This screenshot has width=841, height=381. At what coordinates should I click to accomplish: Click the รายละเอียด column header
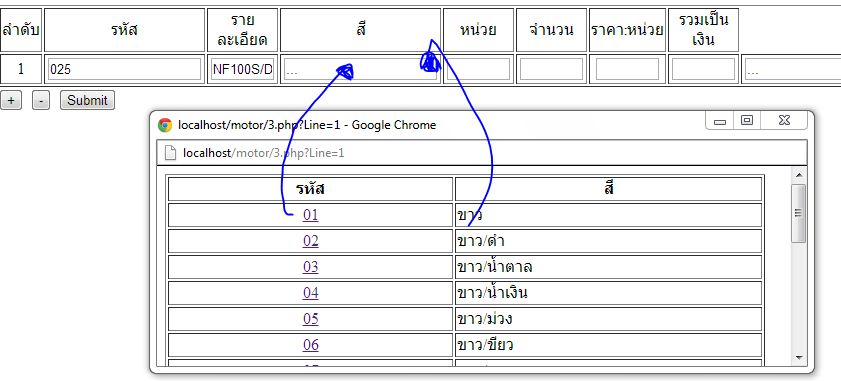pos(242,30)
